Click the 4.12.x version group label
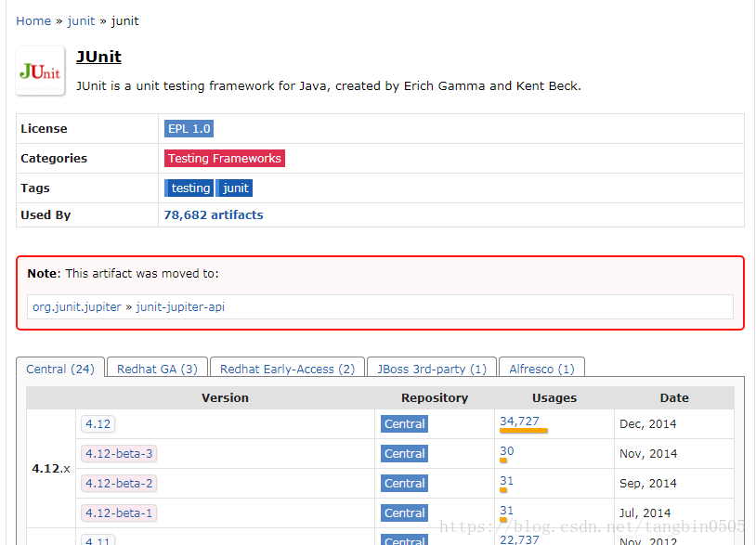Image resolution: width=756 pixels, height=545 pixels. [51, 468]
